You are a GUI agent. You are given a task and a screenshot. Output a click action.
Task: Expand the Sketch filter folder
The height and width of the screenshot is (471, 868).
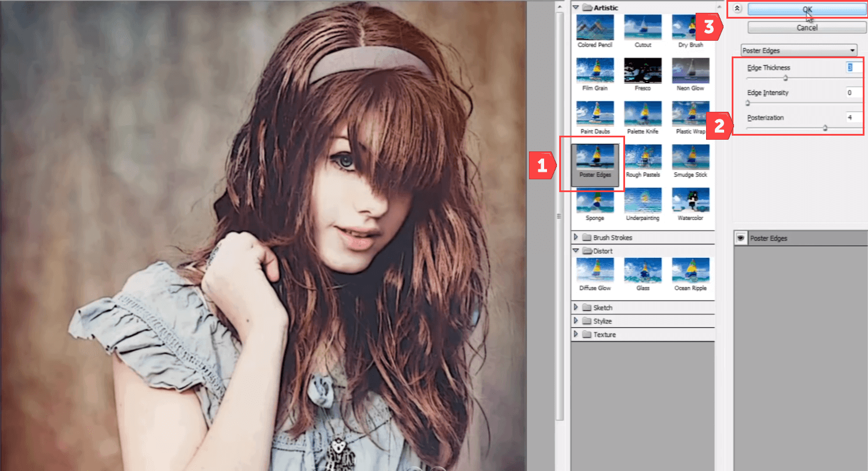pyautogui.click(x=577, y=307)
